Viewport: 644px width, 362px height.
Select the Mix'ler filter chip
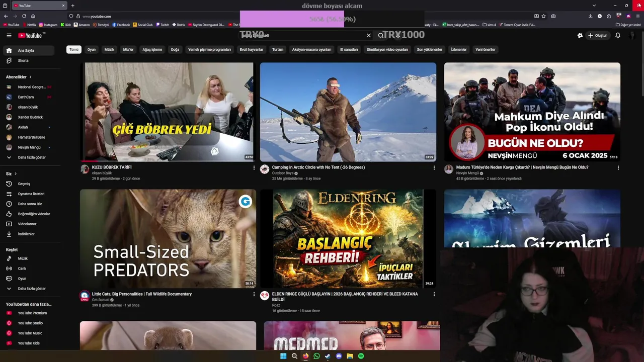coord(128,50)
